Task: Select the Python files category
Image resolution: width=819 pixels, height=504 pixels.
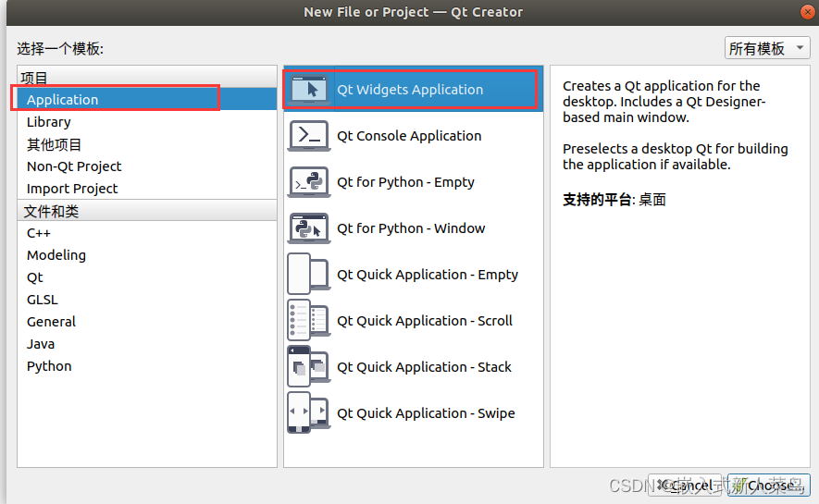Action: tap(147, 365)
